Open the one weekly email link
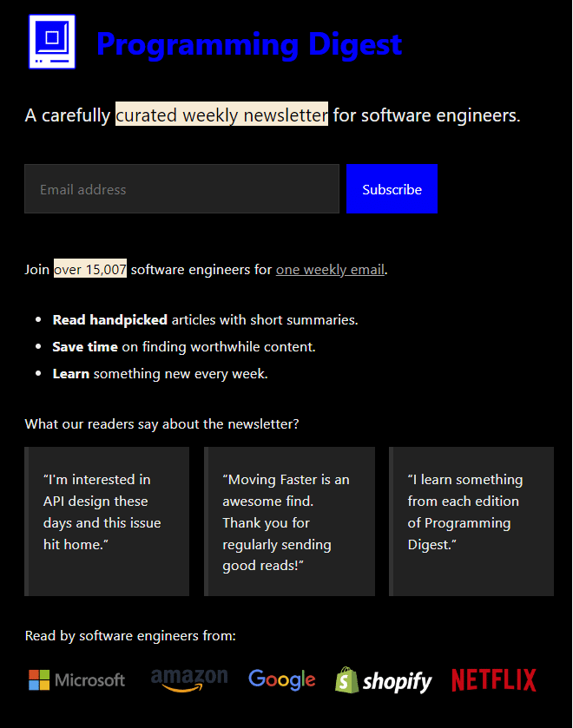Viewport: 573px width, 728px height. tap(330, 269)
